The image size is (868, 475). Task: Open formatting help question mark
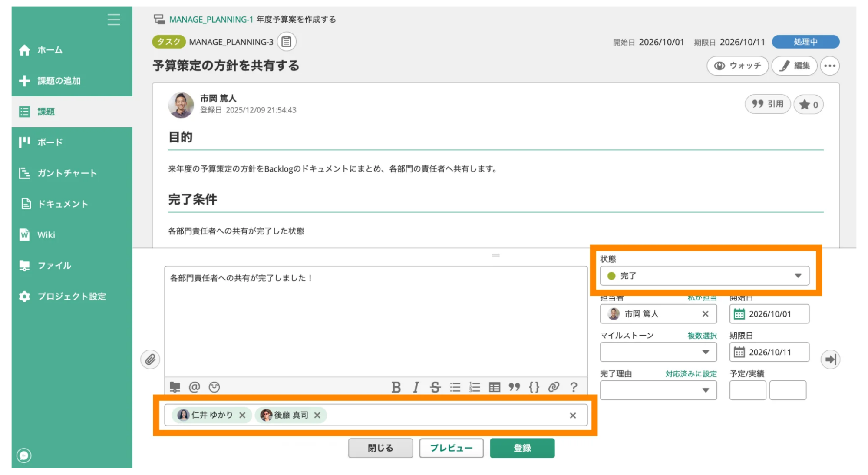[574, 387]
